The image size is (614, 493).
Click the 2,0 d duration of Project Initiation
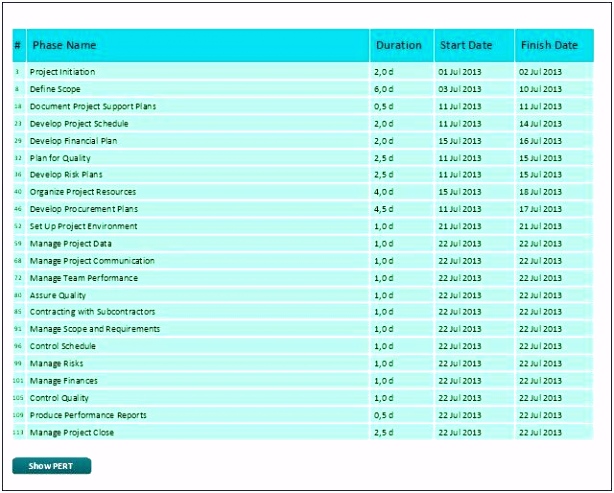pyautogui.click(x=384, y=72)
